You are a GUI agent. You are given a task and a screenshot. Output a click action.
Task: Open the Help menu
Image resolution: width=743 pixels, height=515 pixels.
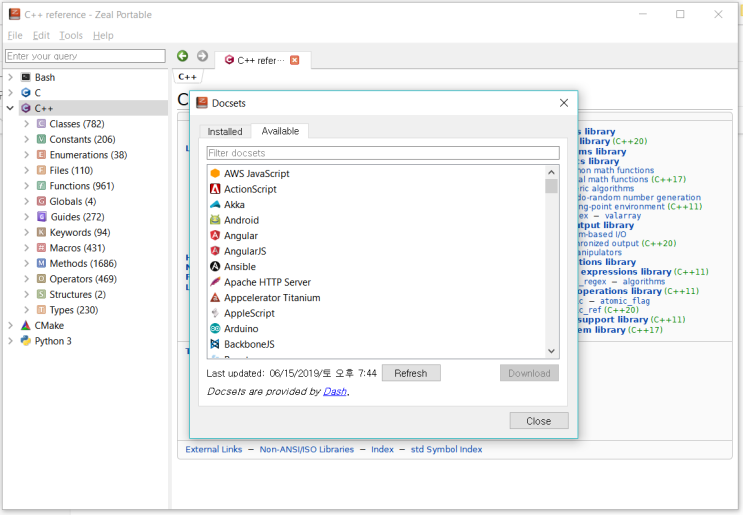(103, 36)
